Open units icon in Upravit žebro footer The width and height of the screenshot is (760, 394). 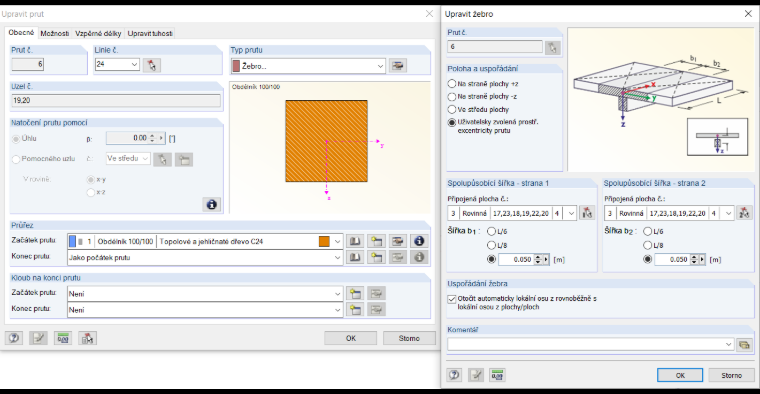click(x=497, y=375)
